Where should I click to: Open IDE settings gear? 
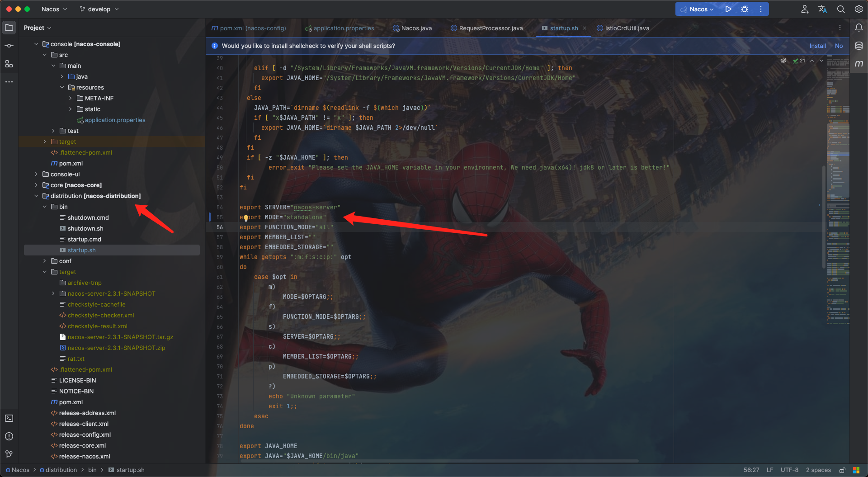tap(859, 9)
